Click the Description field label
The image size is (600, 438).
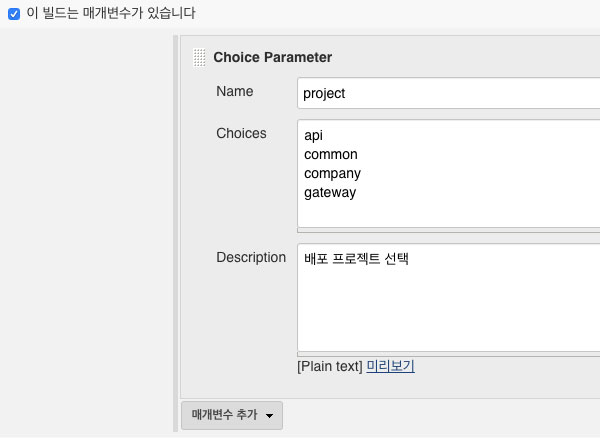click(x=251, y=257)
